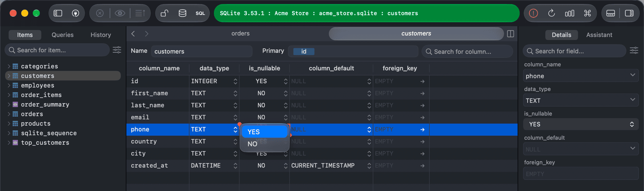Switch to the Details tab
The height and width of the screenshot is (191, 644).
[561, 35]
